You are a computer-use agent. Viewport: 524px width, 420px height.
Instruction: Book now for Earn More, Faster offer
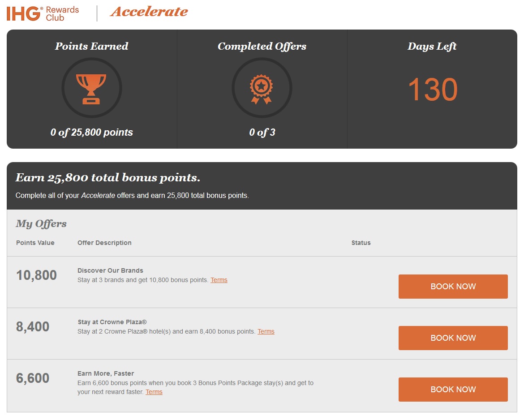coord(453,389)
